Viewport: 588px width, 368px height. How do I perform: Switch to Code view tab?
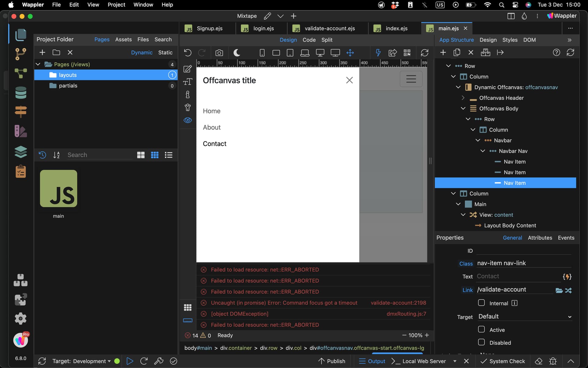coord(309,40)
